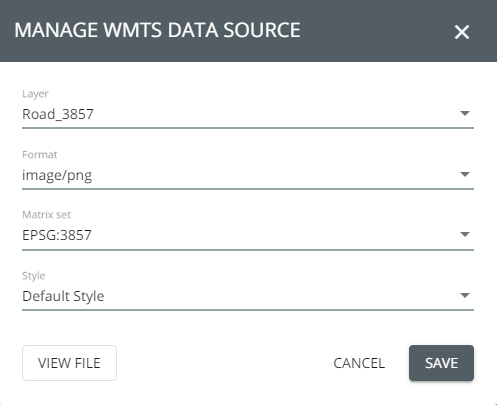The width and height of the screenshot is (497, 405).
Task: Click the Layer field label
Action: 35,94
